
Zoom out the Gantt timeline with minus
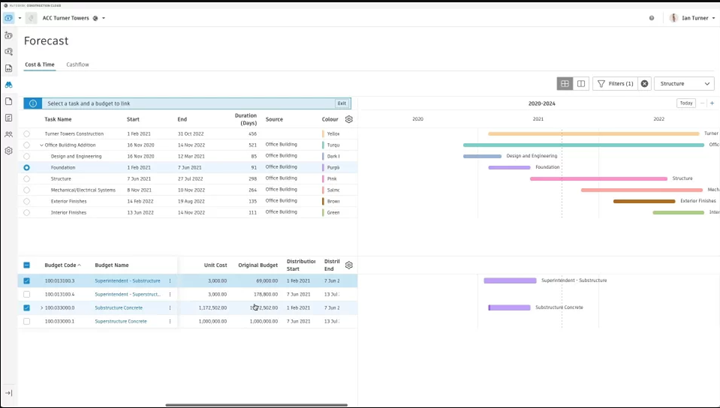point(702,103)
